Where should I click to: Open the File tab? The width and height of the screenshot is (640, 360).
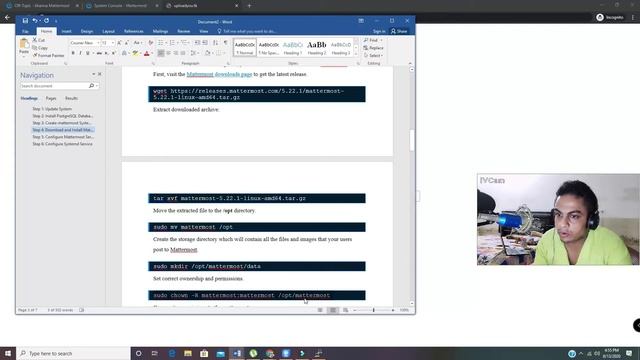tap(25, 31)
